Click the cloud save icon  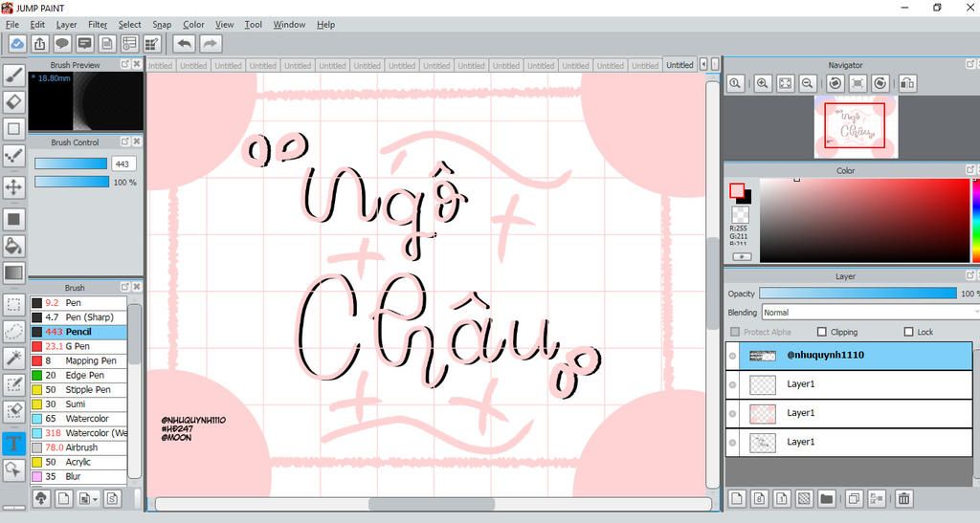pyautogui.click(x=17, y=44)
